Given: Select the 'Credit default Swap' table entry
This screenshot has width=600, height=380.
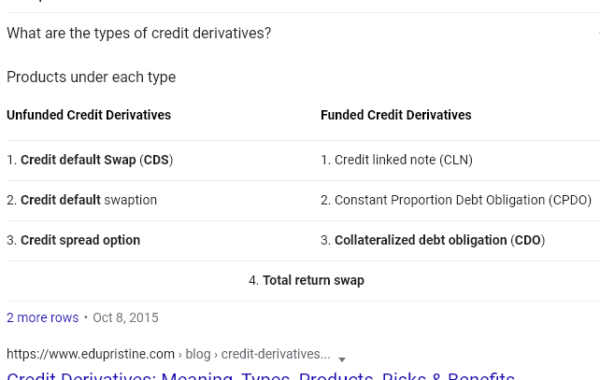Looking at the screenshot, I should point(78,160).
